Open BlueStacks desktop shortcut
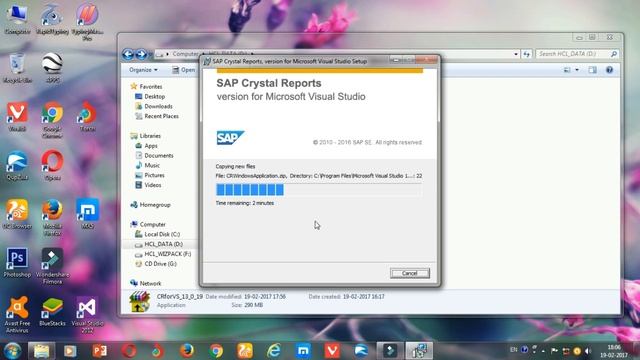The height and width of the screenshot is (360, 640). click(52, 311)
